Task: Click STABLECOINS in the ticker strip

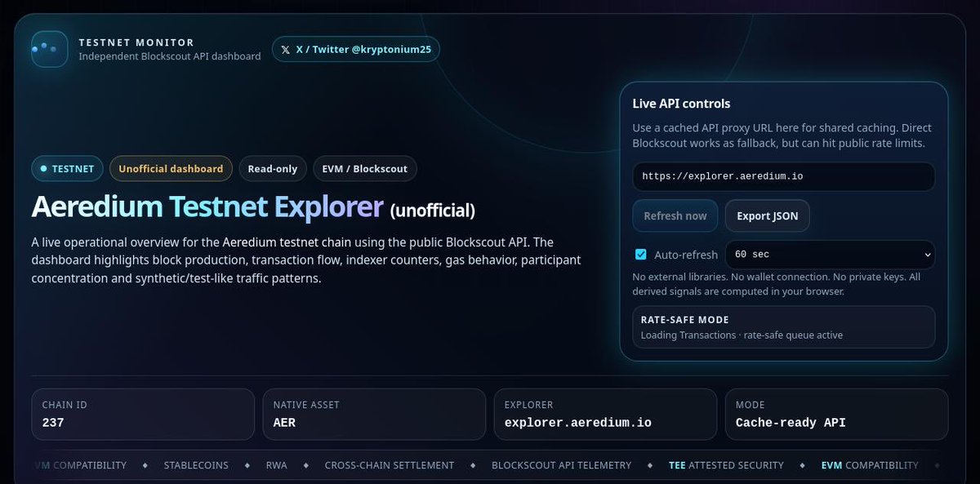Action: coord(196,465)
